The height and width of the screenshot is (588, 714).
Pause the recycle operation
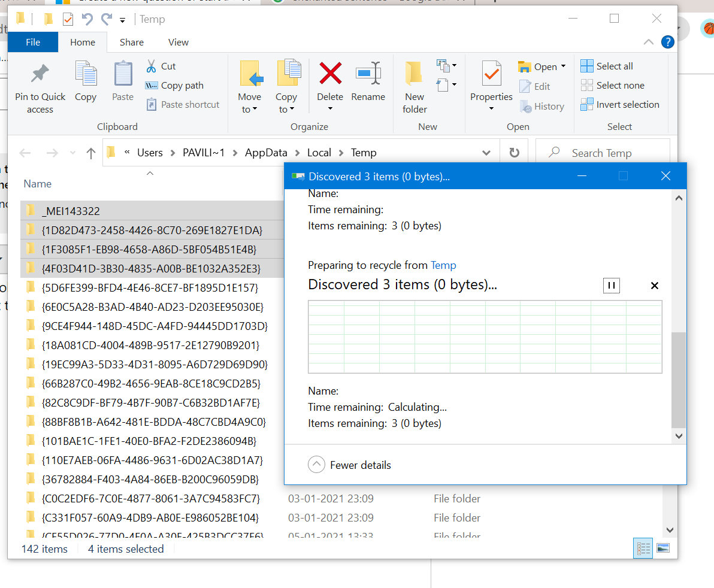coord(612,286)
